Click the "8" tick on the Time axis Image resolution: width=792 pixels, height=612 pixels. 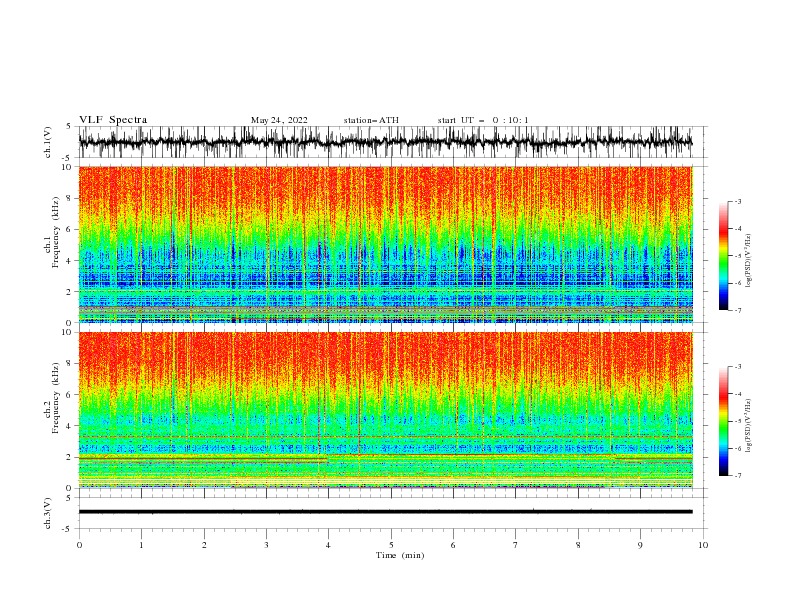coord(578,545)
